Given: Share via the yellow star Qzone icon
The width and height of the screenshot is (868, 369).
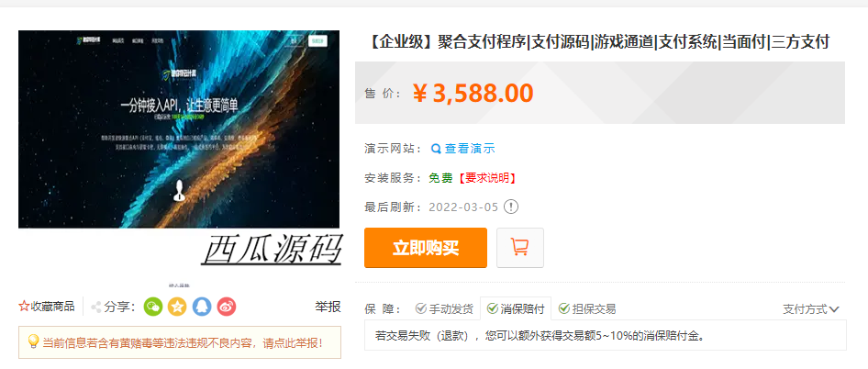Looking at the screenshot, I should click(177, 307).
